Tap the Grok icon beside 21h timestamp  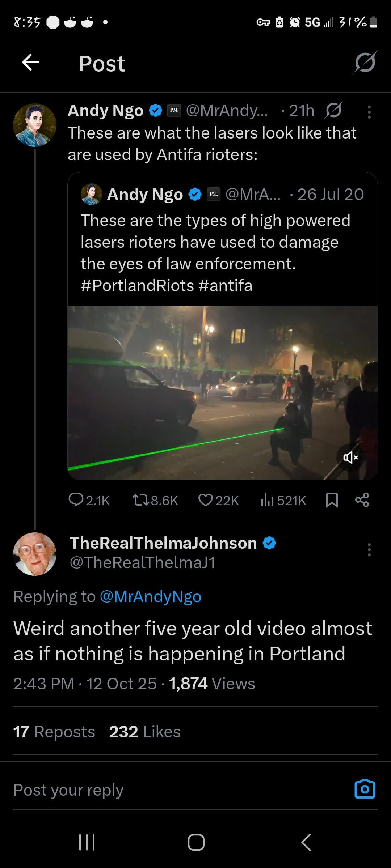tap(333, 111)
